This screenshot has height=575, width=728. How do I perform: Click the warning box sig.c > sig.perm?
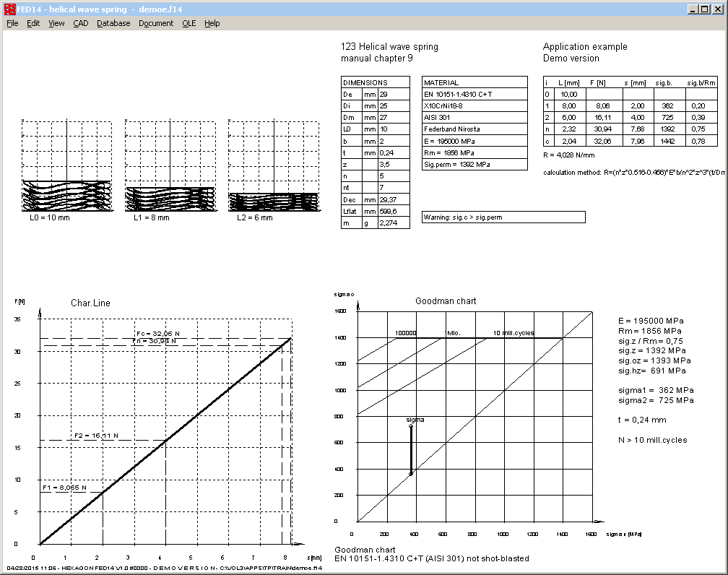click(503, 217)
